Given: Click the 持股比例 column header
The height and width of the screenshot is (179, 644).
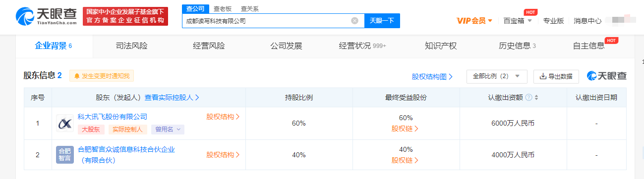Looking at the screenshot, I should click(x=299, y=97).
